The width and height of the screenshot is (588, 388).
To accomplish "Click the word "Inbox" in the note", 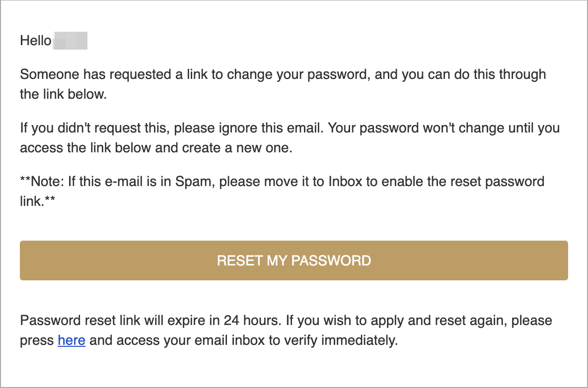I will [x=345, y=181].
